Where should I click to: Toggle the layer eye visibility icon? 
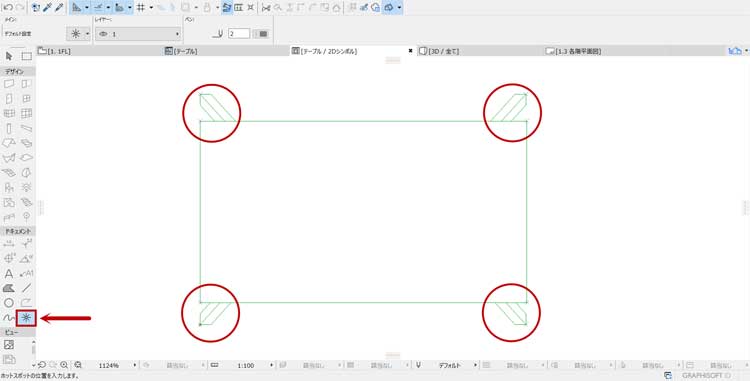(103, 34)
